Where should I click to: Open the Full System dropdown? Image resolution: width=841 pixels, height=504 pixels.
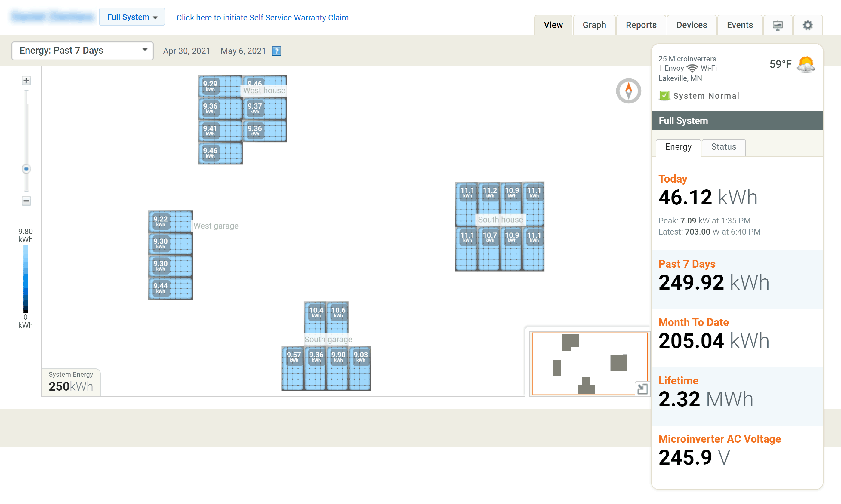point(132,17)
